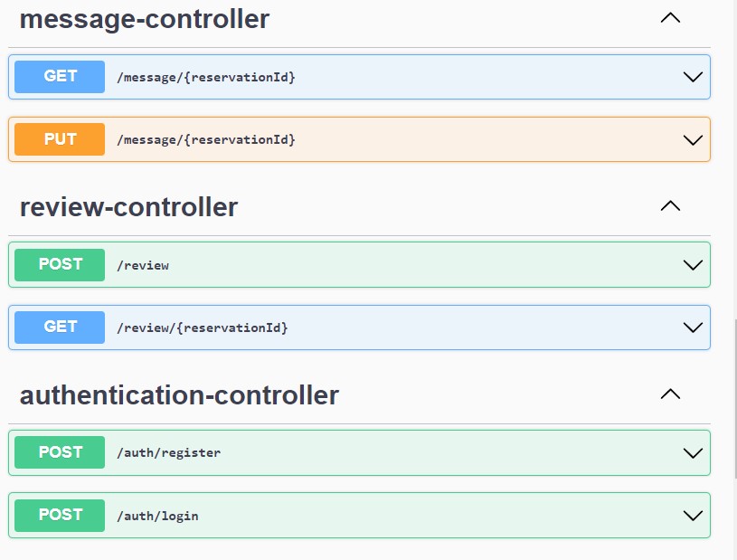This screenshot has height=560, width=737.
Task: Select the message-controller heading
Action: click(145, 19)
